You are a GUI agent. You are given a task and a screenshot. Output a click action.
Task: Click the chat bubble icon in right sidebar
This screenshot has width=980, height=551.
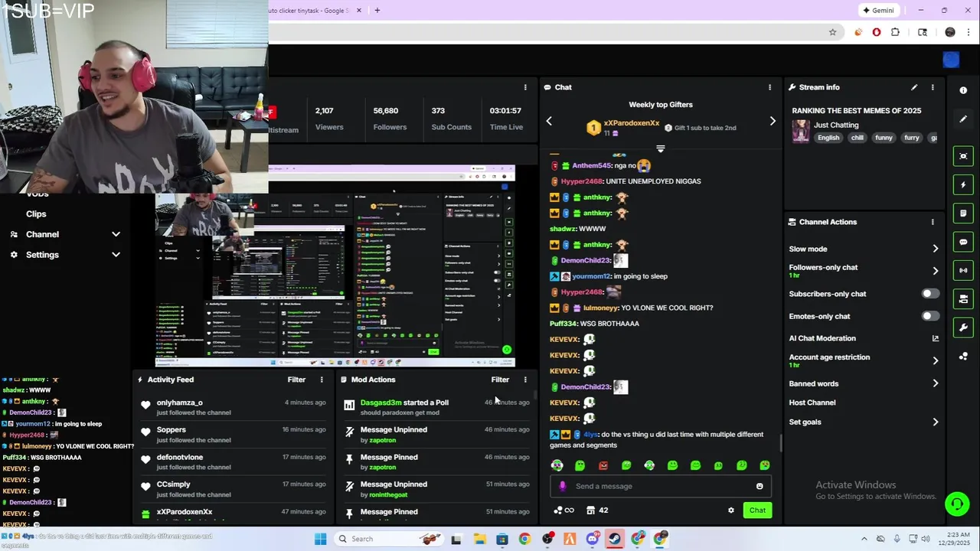963,242
